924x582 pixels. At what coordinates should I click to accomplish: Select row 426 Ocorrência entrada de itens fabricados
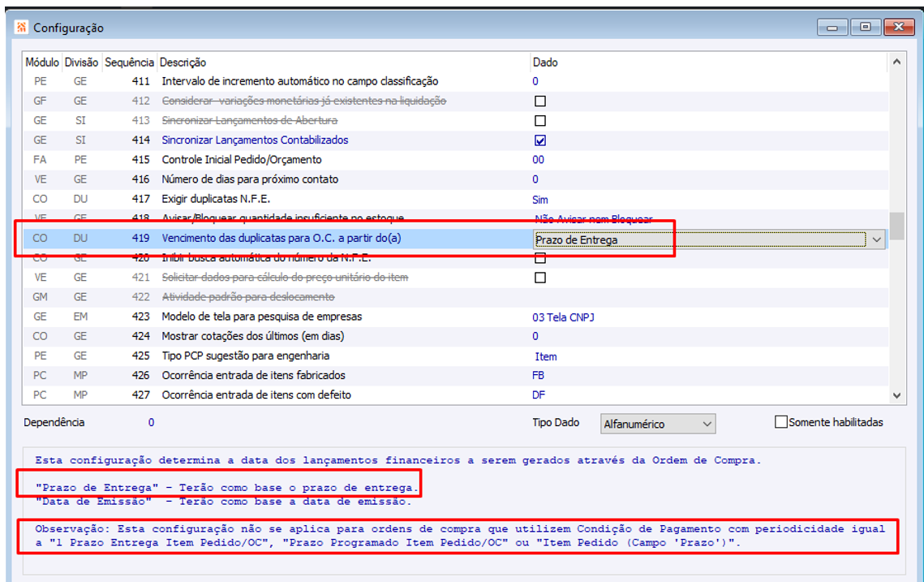(x=455, y=376)
